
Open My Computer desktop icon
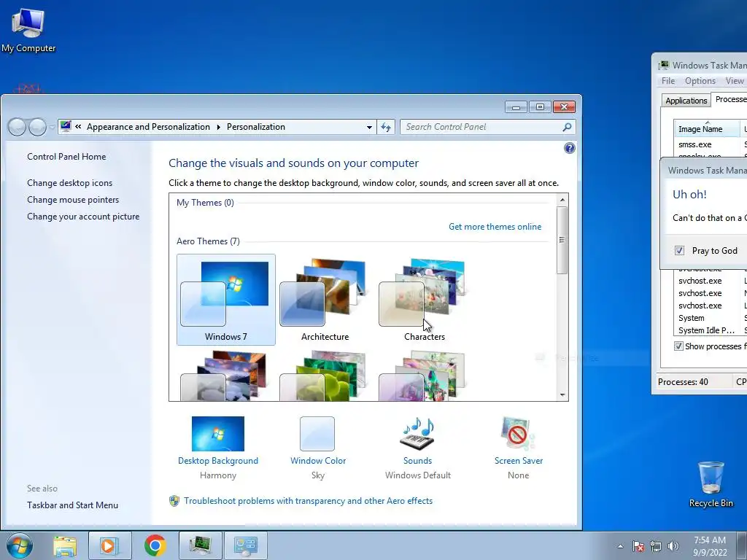(x=28, y=31)
